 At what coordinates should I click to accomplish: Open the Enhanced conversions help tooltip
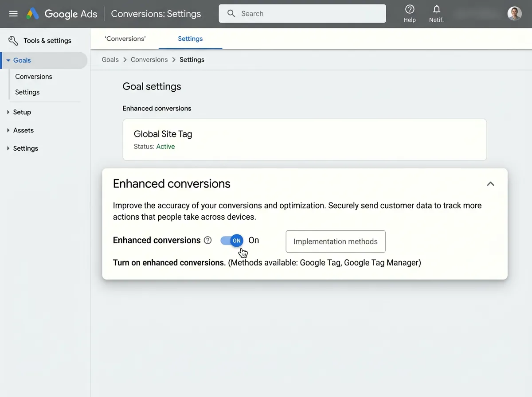point(207,240)
